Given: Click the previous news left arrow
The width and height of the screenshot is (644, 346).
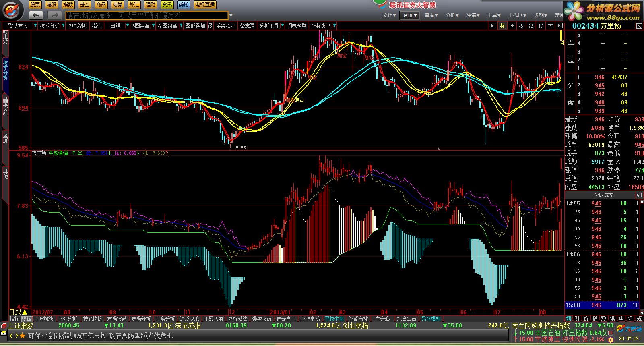Looking at the screenshot, I should [x=11, y=336].
